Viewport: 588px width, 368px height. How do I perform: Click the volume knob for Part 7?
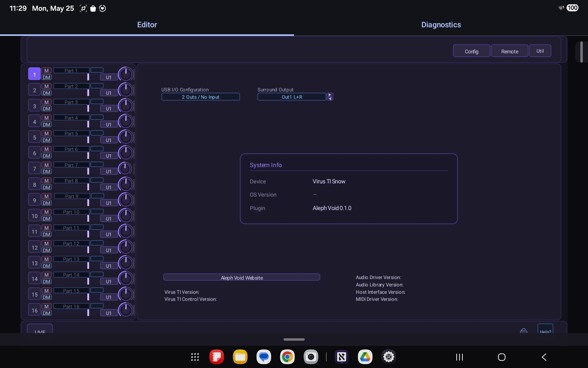(x=125, y=168)
